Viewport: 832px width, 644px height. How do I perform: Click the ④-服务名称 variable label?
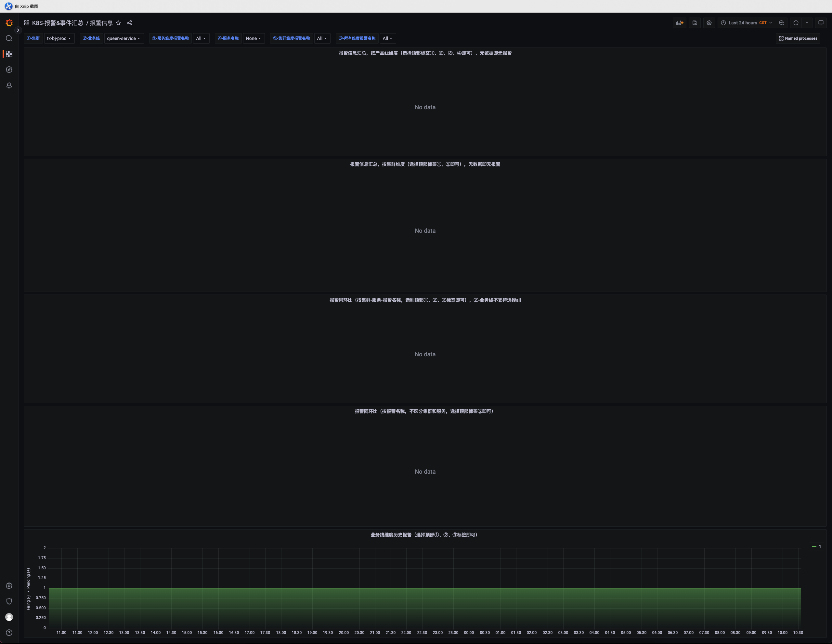coord(228,38)
